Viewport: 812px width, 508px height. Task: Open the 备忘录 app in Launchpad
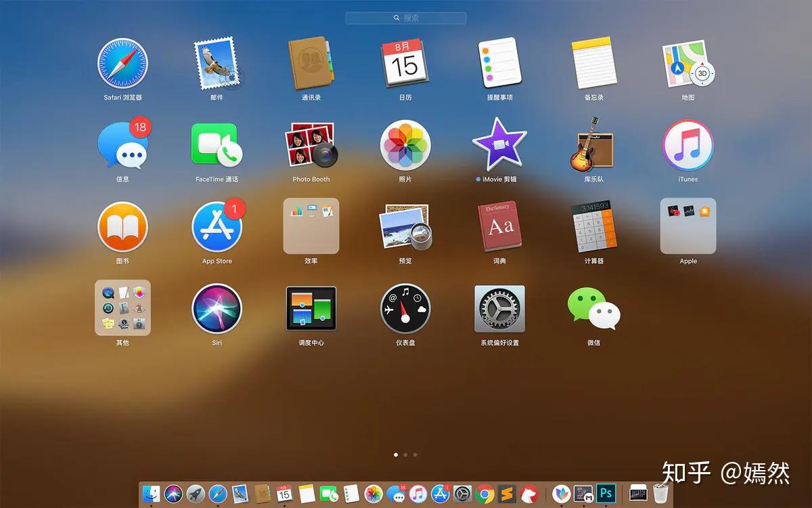click(594, 63)
